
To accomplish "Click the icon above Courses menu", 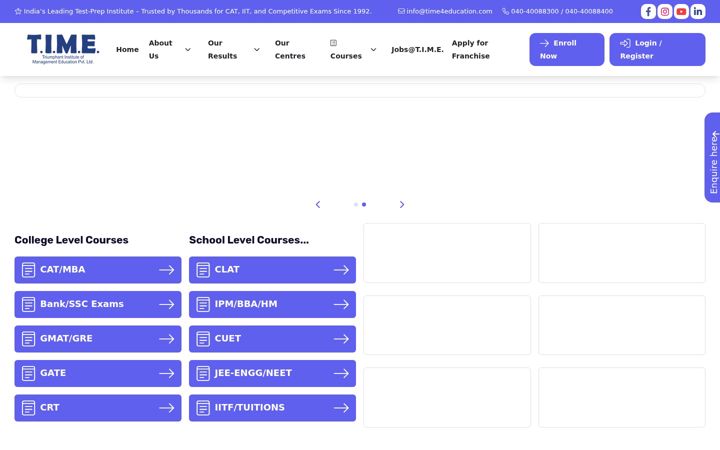I will pyautogui.click(x=333, y=43).
